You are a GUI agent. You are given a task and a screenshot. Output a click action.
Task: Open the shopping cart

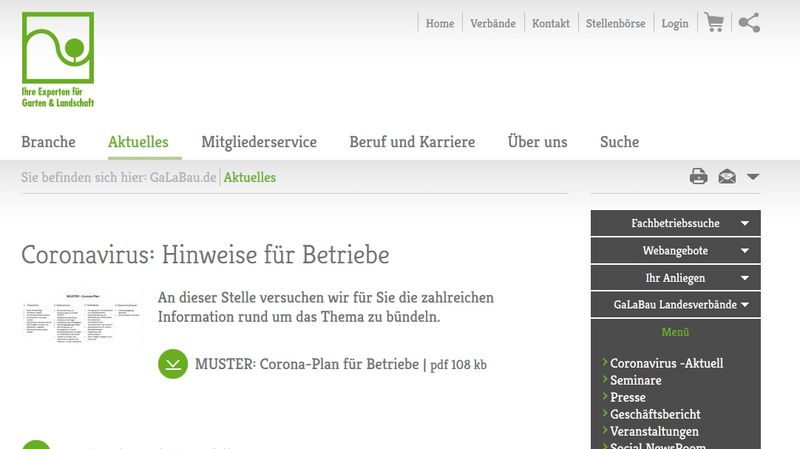coord(714,22)
